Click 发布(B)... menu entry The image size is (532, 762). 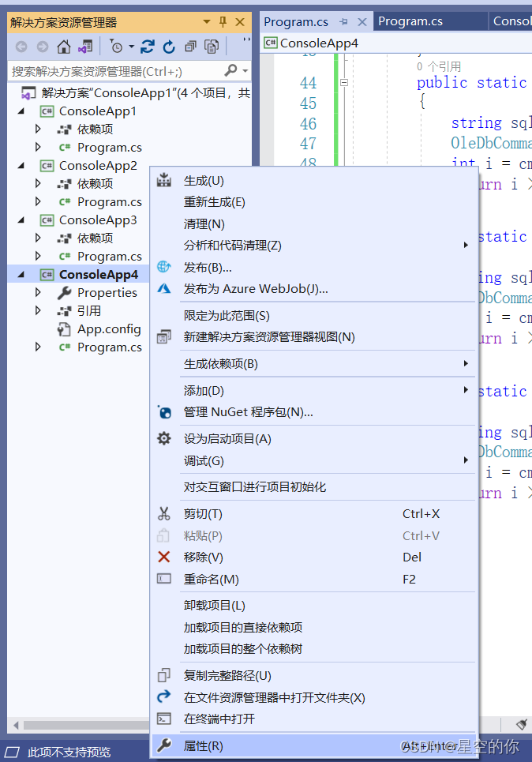(x=313, y=267)
